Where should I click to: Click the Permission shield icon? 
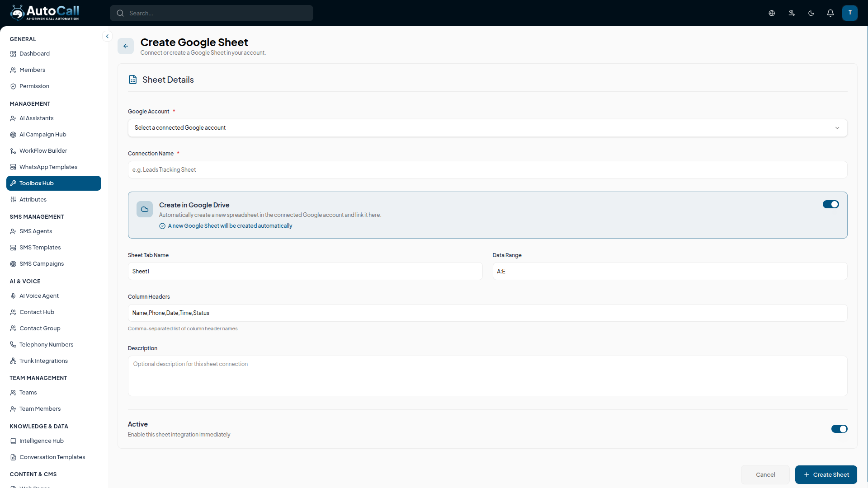pos(13,86)
